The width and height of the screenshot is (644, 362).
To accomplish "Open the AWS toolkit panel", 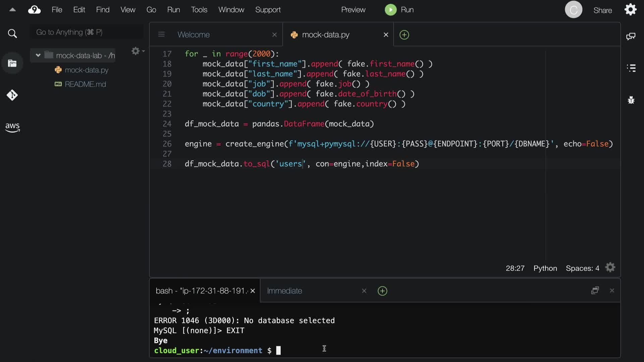I will pyautogui.click(x=12, y=127).
